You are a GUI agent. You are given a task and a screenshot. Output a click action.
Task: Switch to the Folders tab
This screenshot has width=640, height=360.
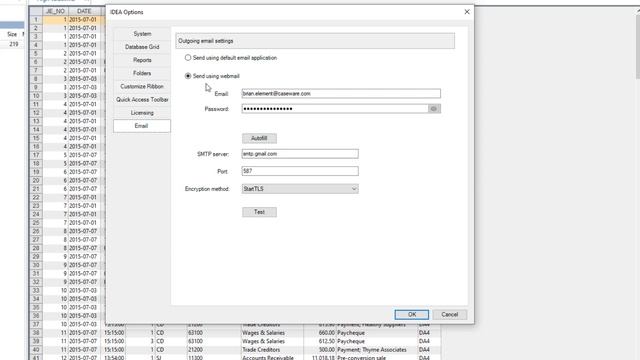pos(142,73)
